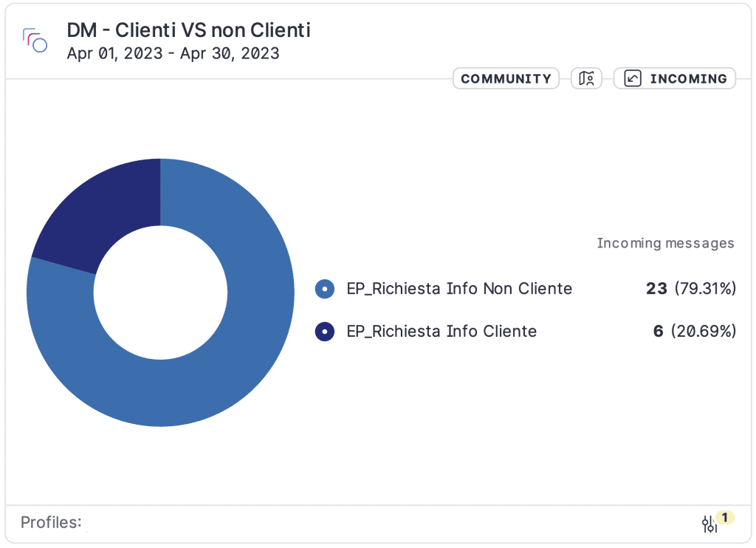Image resolution: width=756 pixels, height=548 pixels.
Task: Click the Incoming messages column header
Action: coord(665,243)
